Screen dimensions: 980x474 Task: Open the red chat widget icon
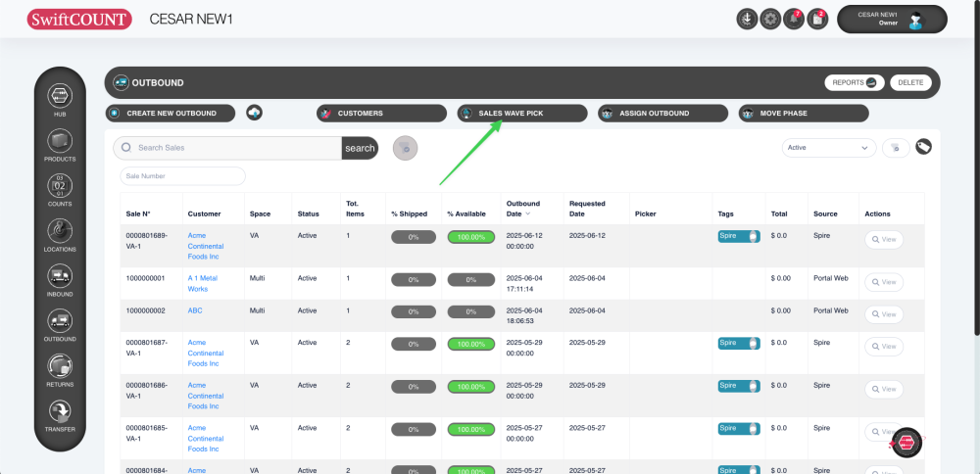[906, 443]
